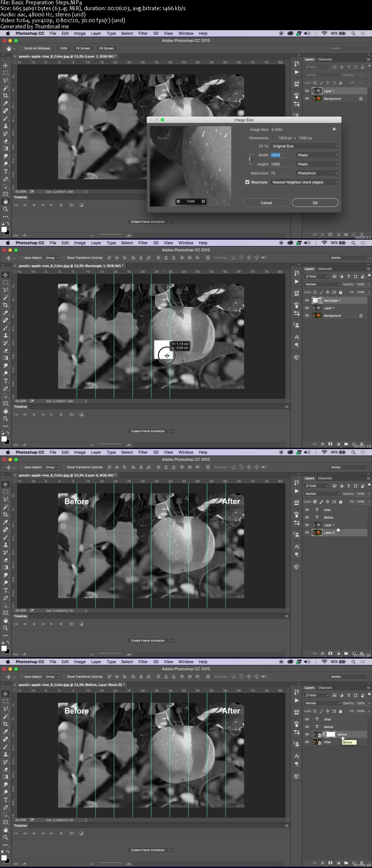The width and height of the screenshot is (372, 868).
Task: Enable Scroll All Windows checkbox
Action: [21, 48]
